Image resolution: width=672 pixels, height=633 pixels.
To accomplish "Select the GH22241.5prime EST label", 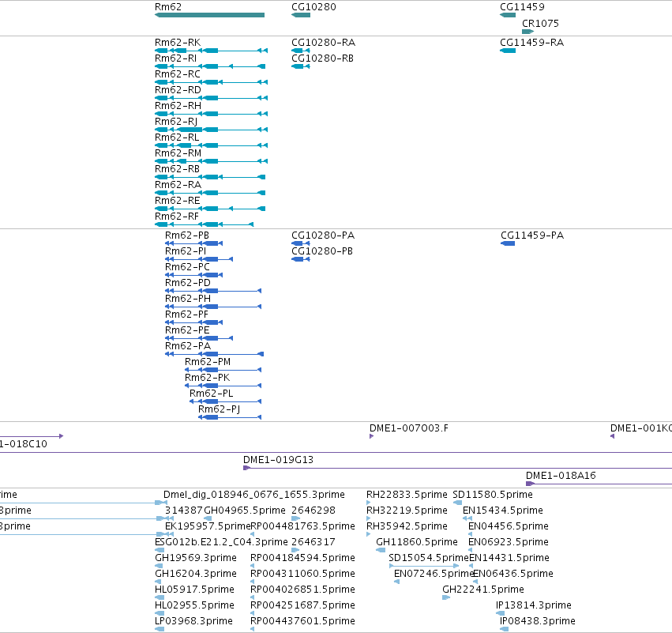I will tap(483, 590).
